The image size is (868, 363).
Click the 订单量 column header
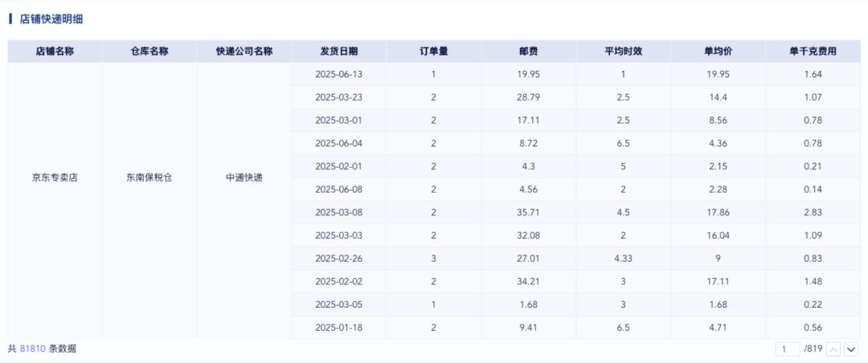pyautogui.click(x=433, y=51)
